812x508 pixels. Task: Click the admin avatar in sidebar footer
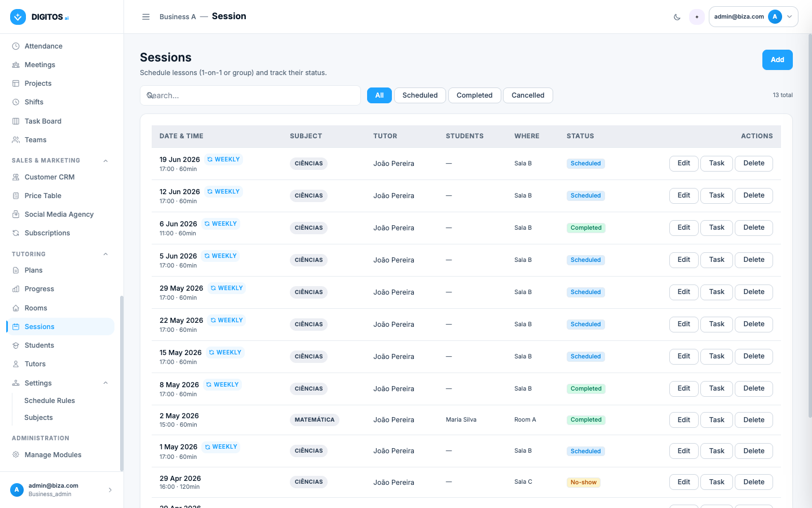point(17,490)
